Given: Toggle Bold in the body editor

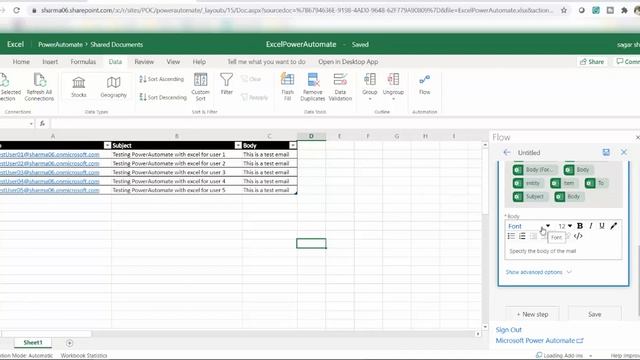Looking at the screenshot, I should tap(580, 226).
